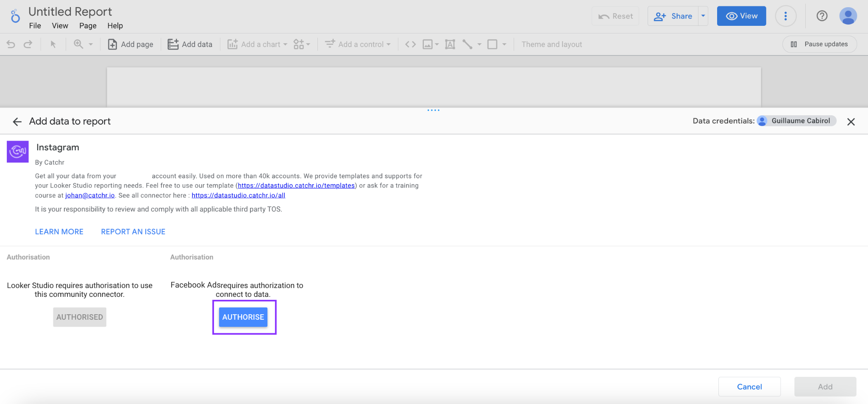This screenshot has height=404, width=868.
Task: Open the Help question mark icon
Action: pyautogui.click(x=822, y=16)
